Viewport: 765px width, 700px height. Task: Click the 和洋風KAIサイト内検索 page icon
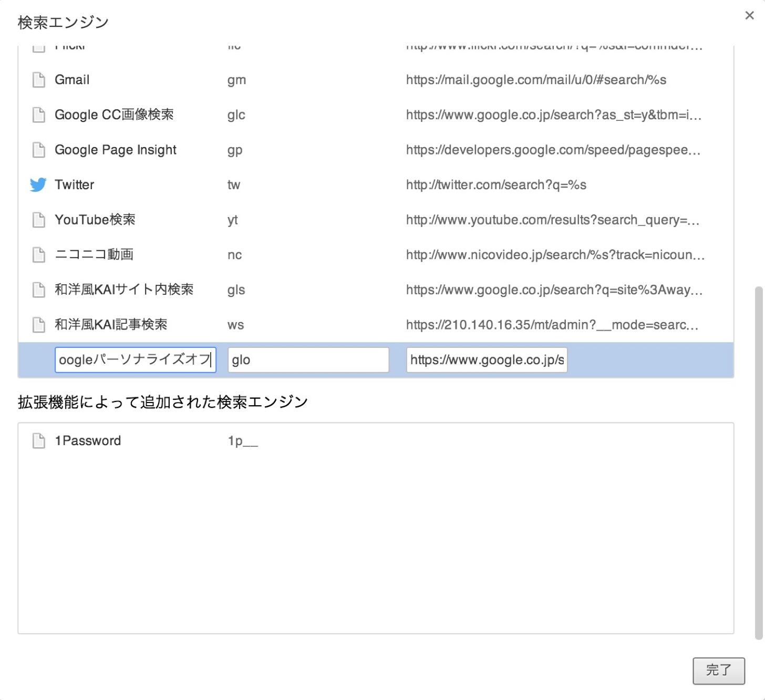tap(38, 290)
